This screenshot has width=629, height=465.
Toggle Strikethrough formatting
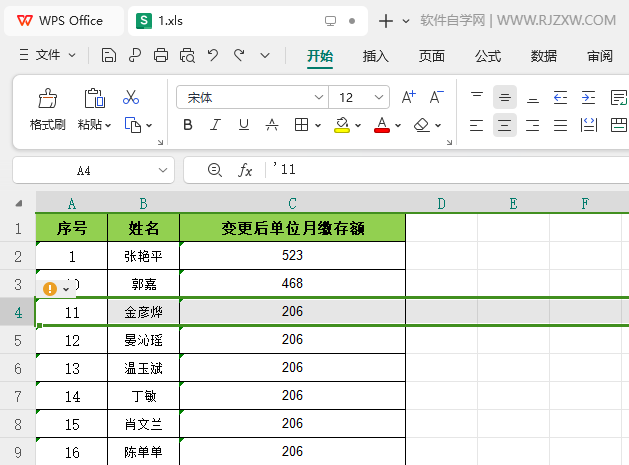point(272,125)
